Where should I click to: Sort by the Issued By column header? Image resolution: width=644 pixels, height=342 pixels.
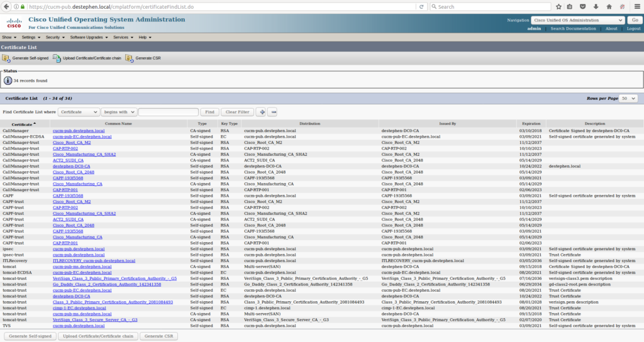pyautogui.click(x=447, y=124)
